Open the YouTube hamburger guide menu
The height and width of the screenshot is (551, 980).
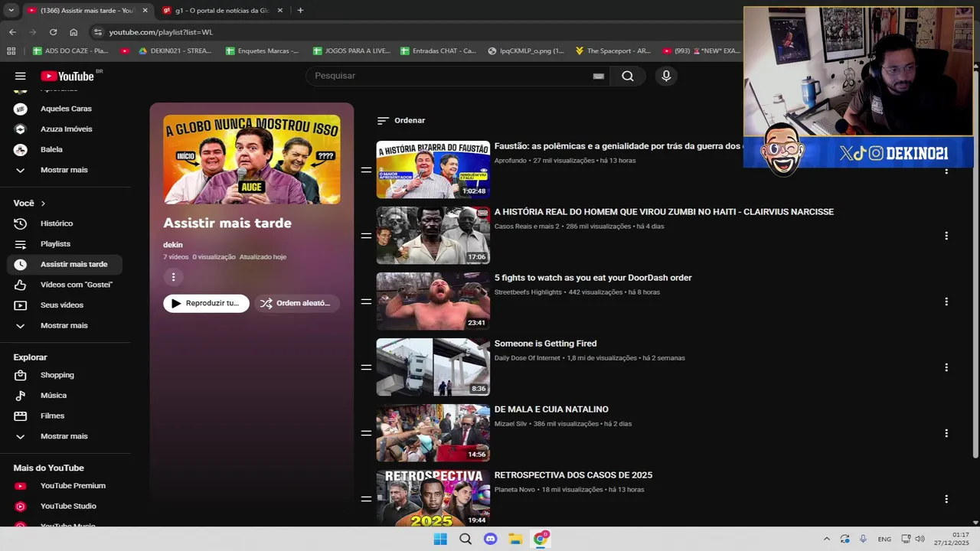point(21,76)
